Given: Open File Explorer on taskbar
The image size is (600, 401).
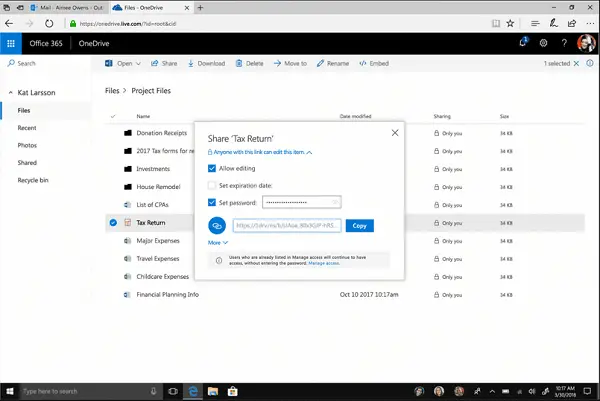Looking at the screenshot, I should [213, 391].
